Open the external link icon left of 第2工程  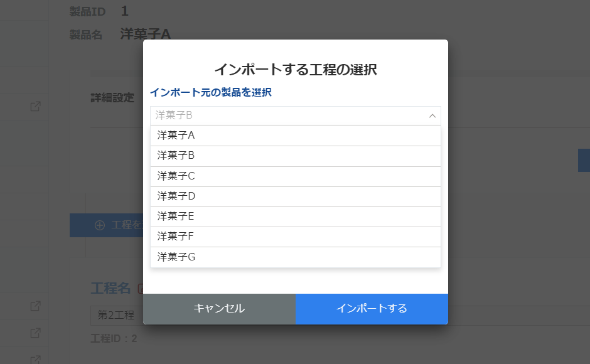point(35,306)
